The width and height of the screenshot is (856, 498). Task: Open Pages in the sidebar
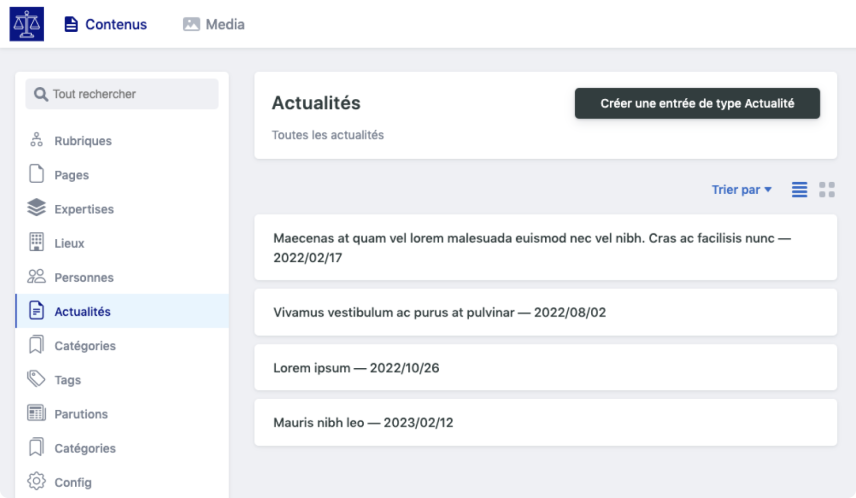click(122, 175)
